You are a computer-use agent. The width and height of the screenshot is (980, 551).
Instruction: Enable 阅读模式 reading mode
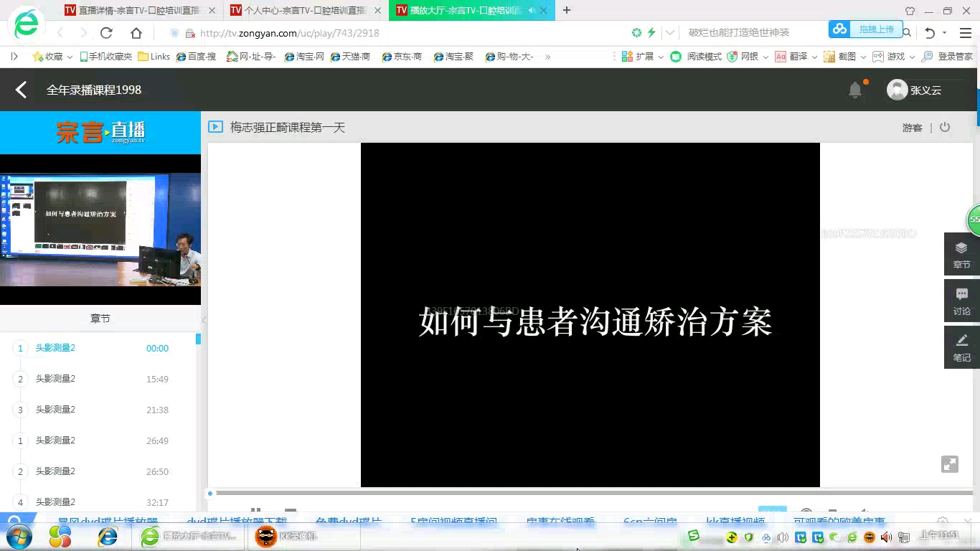point(696,56)
